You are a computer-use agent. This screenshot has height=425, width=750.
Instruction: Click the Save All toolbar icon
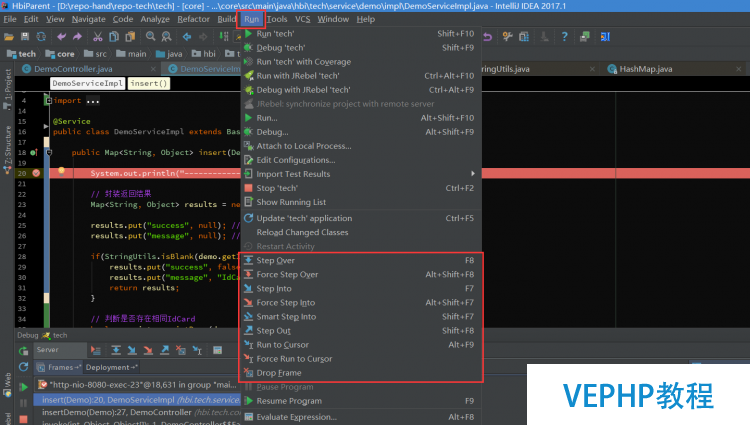point(25,37)
